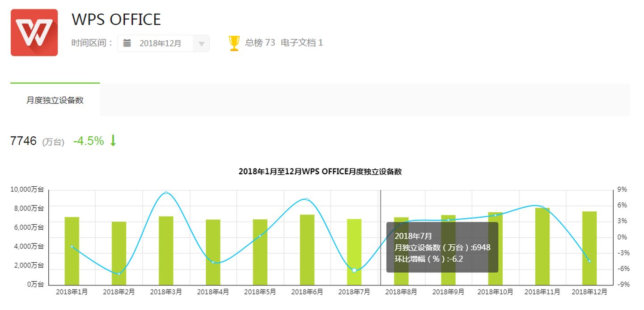Click the 2018年12月 bar in chart
The image size is (644, 310).
tap(589, 248)
